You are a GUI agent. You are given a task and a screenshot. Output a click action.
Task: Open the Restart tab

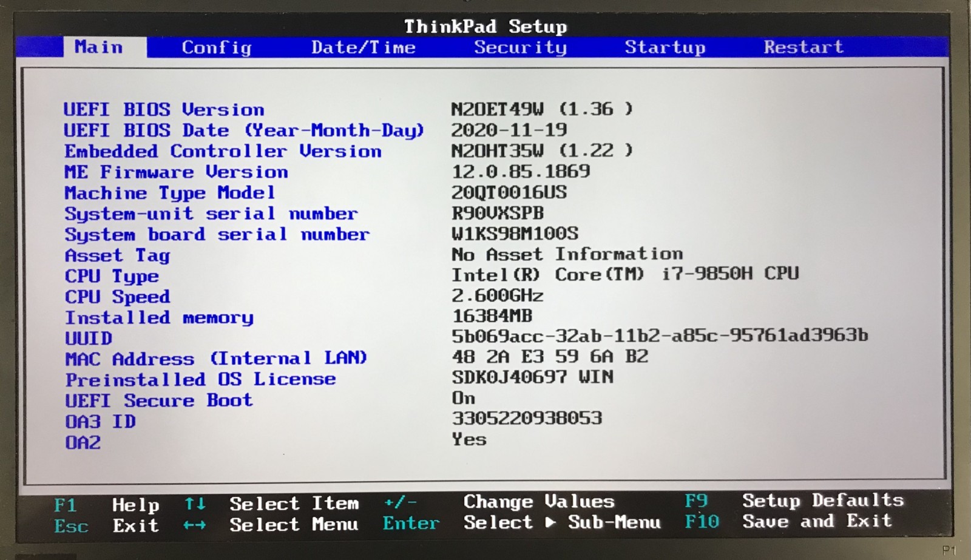coord(804,47)
